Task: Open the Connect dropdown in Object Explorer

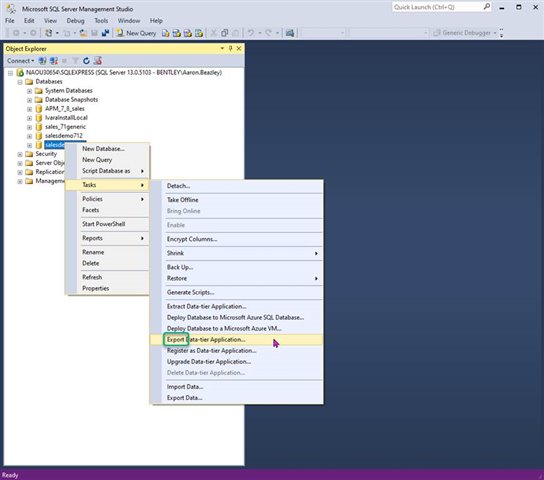Action: (21, 61)
